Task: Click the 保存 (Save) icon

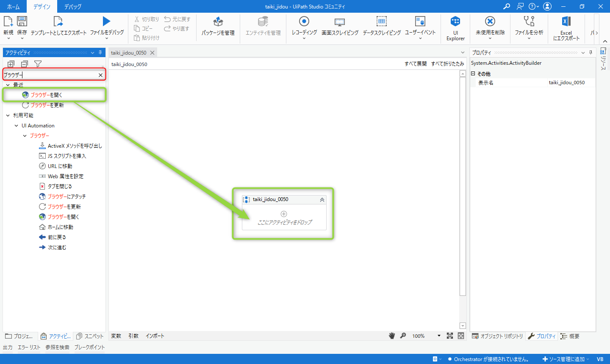Action: coord(22,21)
